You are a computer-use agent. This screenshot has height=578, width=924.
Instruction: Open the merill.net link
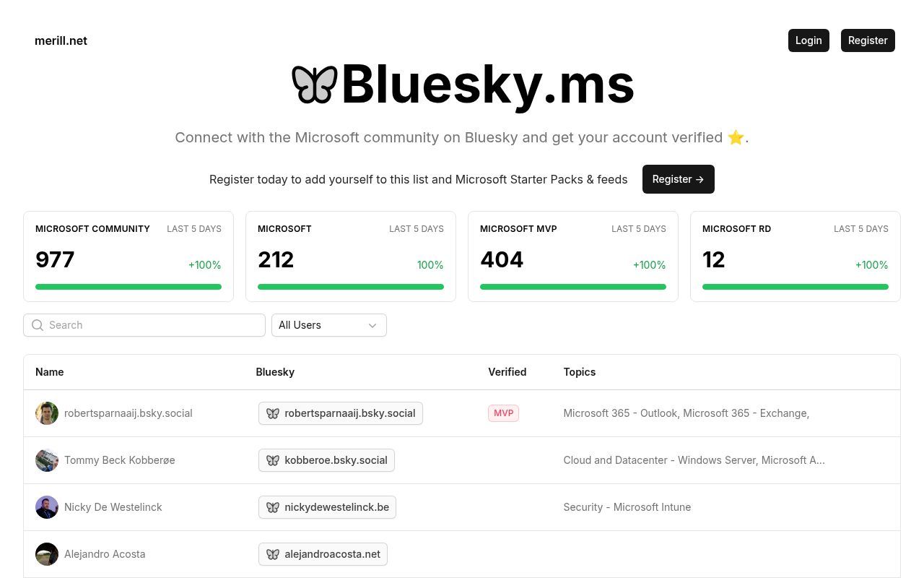pos(61,40)
